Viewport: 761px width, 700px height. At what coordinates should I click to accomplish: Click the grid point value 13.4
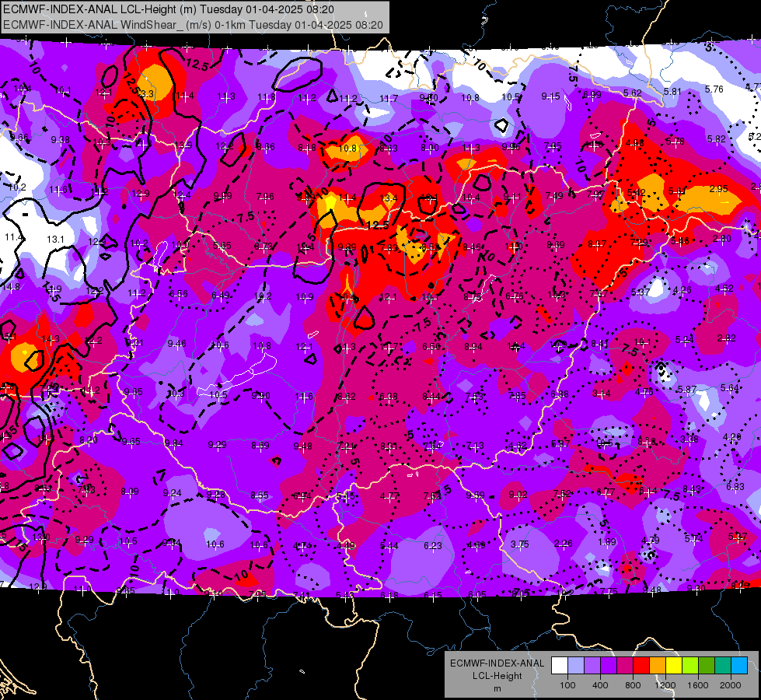(x=388, y=198)
